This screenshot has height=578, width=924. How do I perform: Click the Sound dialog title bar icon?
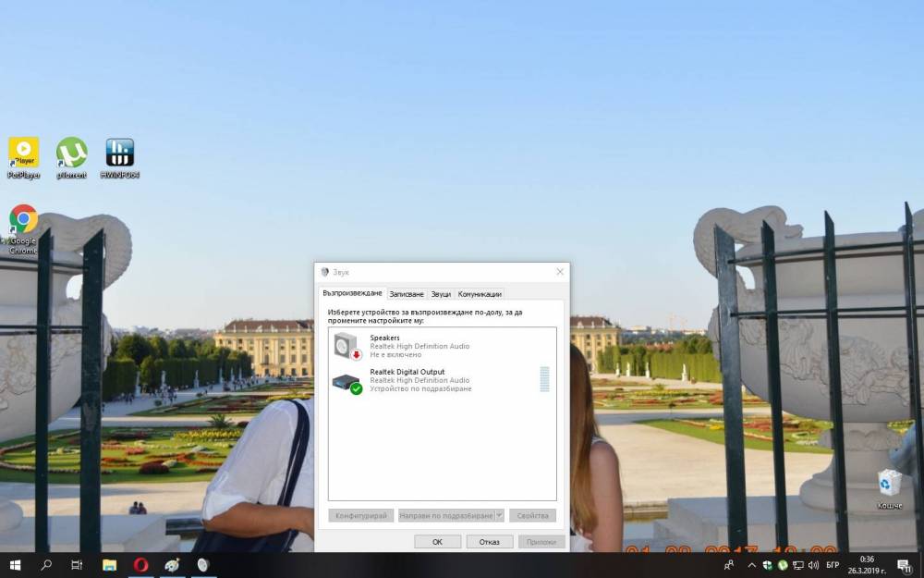pyautogui.click(x=324, y=272)
